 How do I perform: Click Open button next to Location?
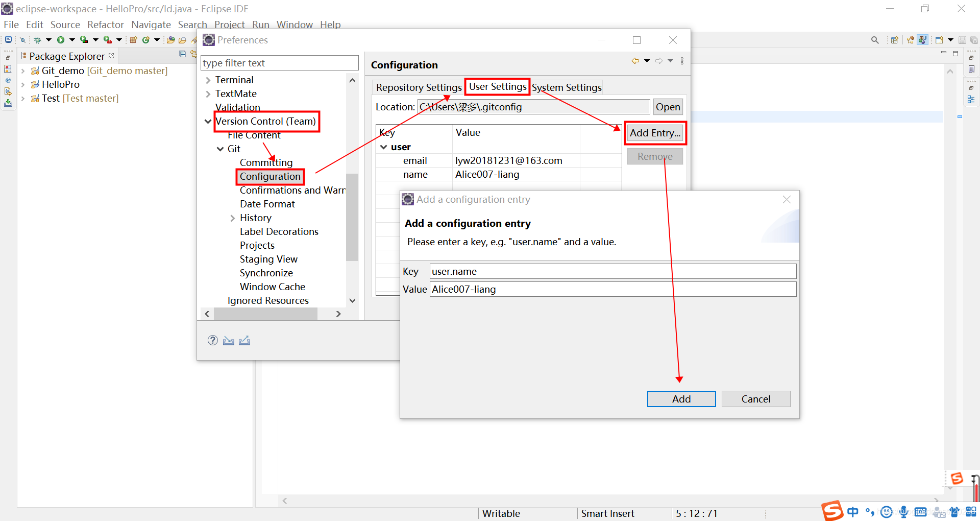pos(668,107)
